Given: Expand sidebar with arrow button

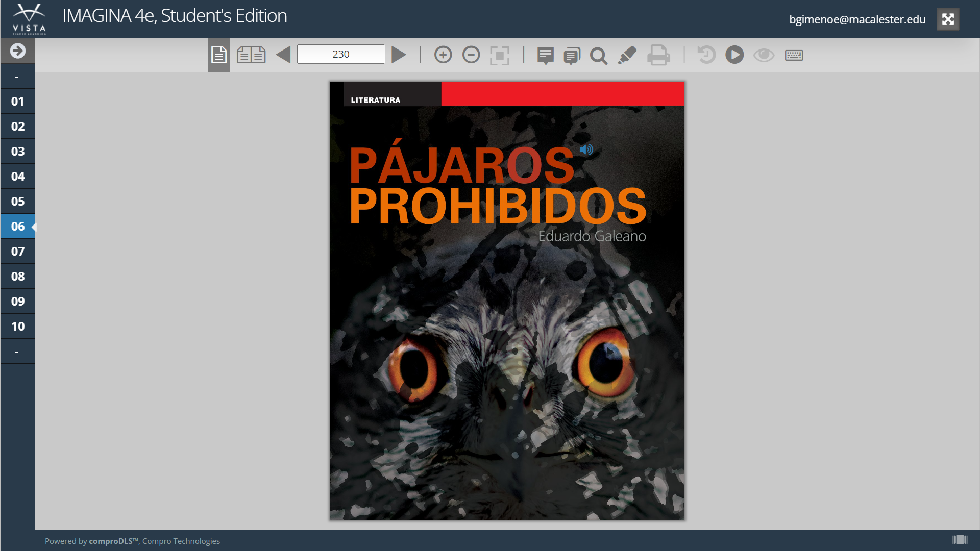Looking at the screenshot, I should (18, 51).
